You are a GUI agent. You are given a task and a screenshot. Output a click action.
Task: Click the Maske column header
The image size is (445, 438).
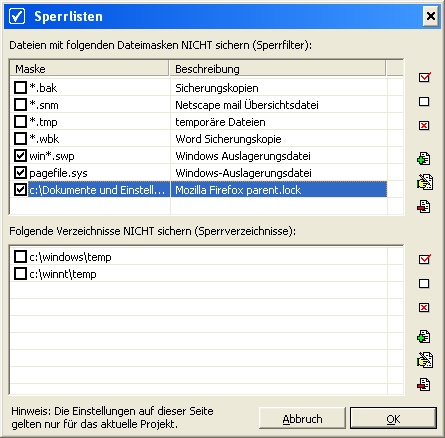tap(89, 69)
